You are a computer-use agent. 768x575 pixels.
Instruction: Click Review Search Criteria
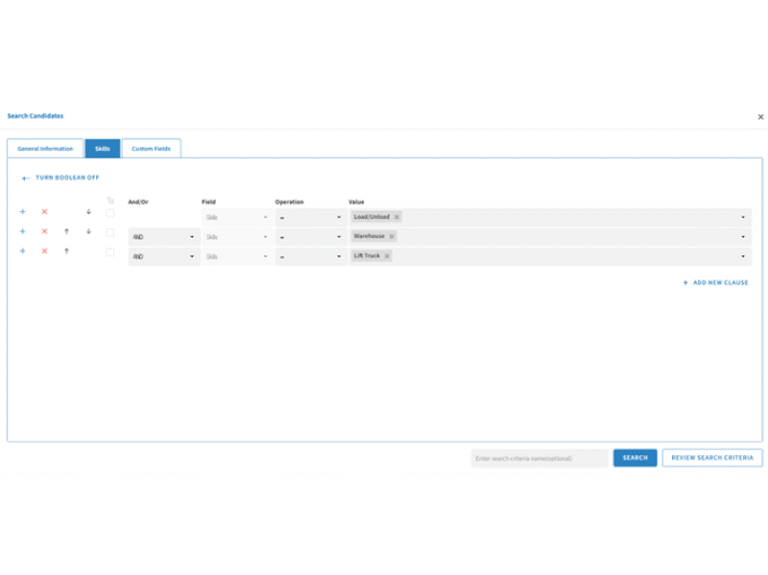click(712, 458)
